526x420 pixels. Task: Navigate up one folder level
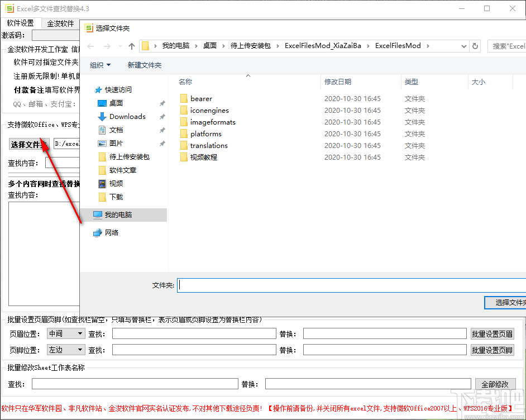click(x=132, y=46)
